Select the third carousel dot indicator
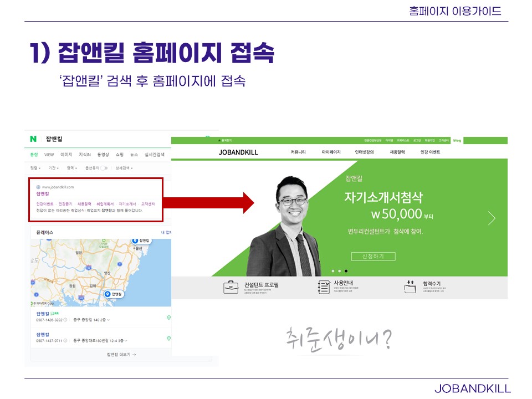Image resolution: width=532 pixels, height=399 pixels. (346, 271)
